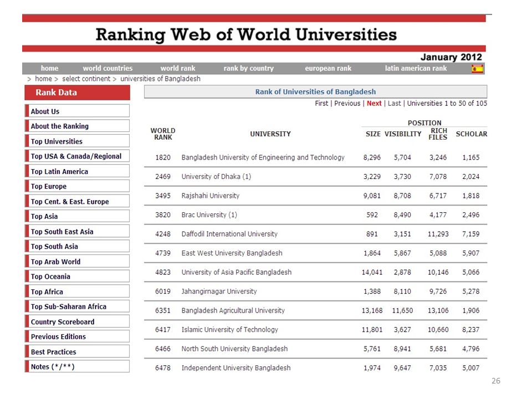Open Top South East Asia
The height and width of the screenshot is (399, 532).
(78, 232)
